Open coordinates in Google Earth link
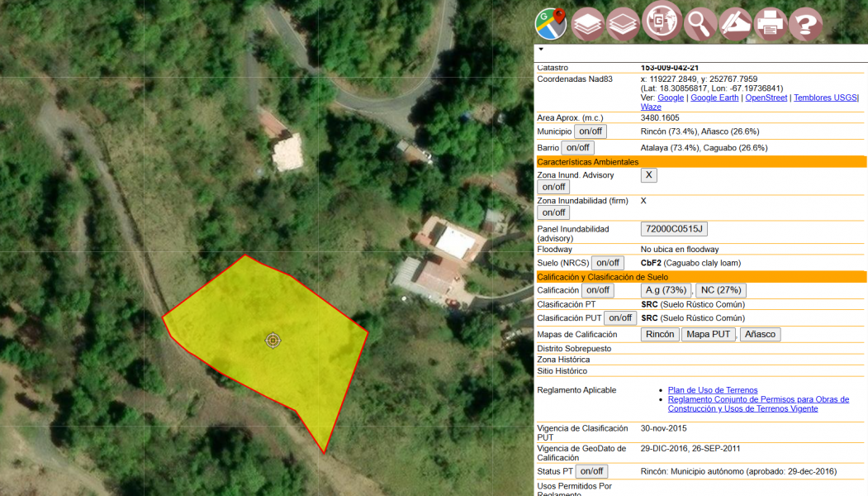Viewport: 868px width, 496px height. [714, 97]
